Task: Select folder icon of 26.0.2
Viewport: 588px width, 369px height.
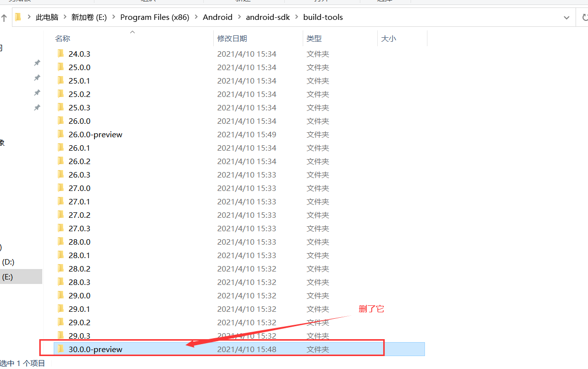Action: point(61,161)
